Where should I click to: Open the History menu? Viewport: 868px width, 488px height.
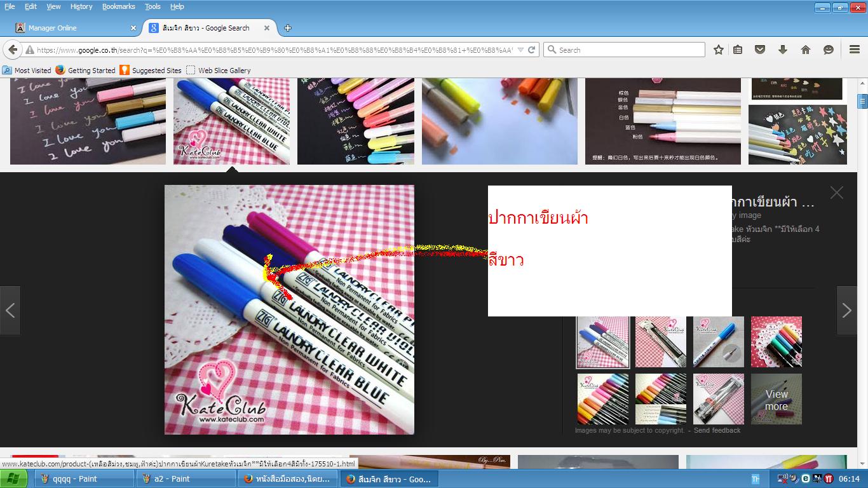(x=81, y=6)
